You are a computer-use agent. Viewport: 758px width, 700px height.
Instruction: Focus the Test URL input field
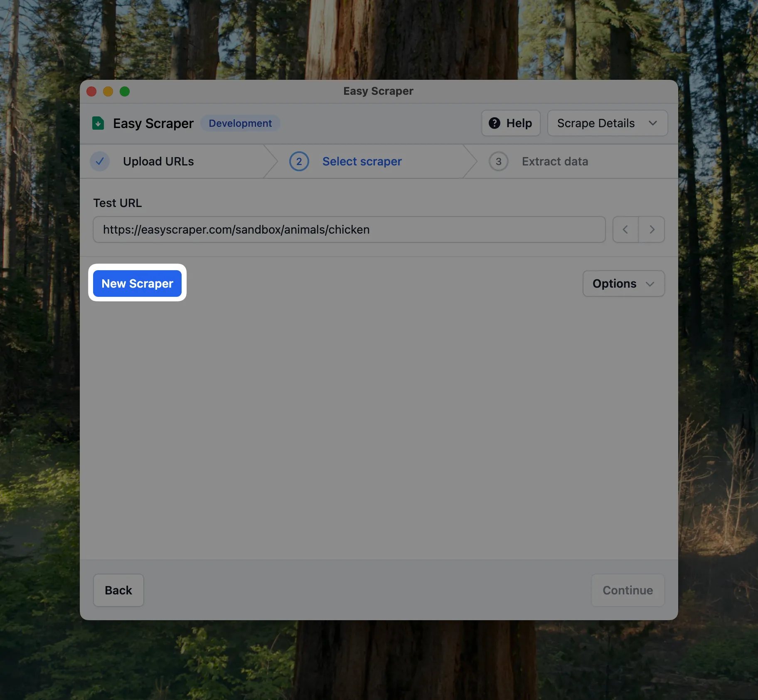[x=349, y=229]
